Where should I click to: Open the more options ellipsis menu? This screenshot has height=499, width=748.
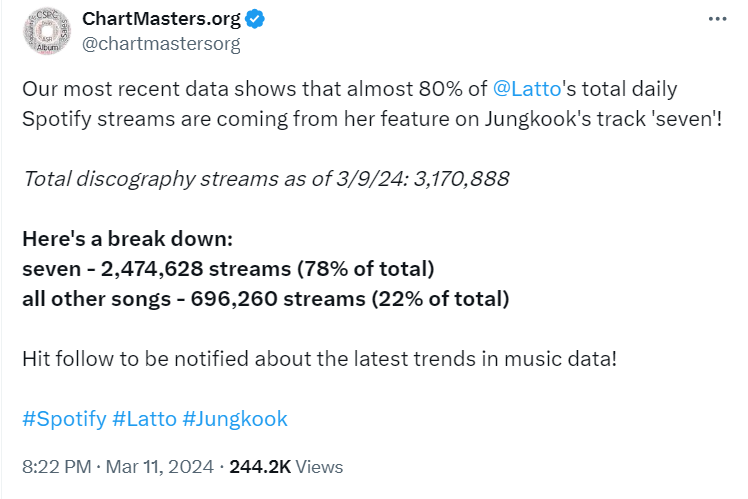pyautogui.click(x=716, y=19)
